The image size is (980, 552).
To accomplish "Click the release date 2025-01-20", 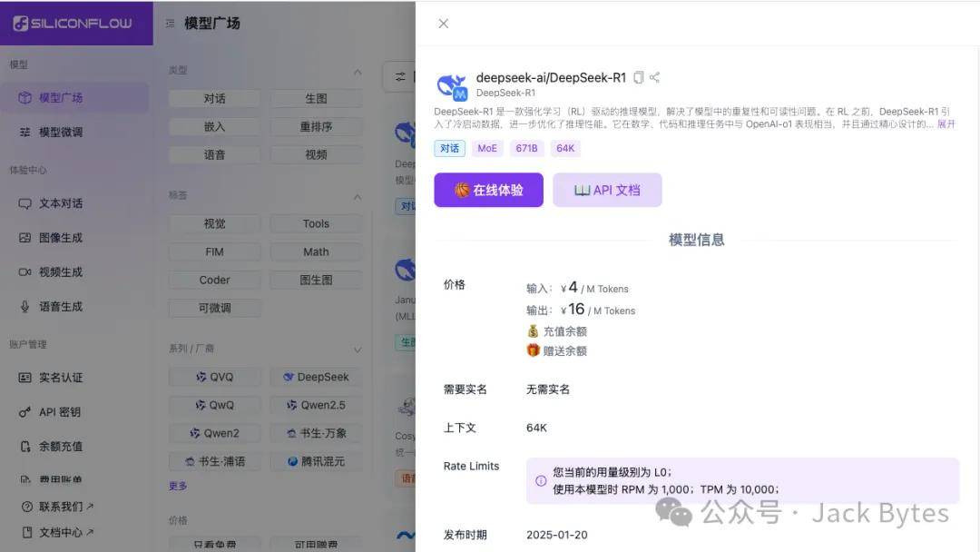I will pyautogui.click(x=557, y=535).
